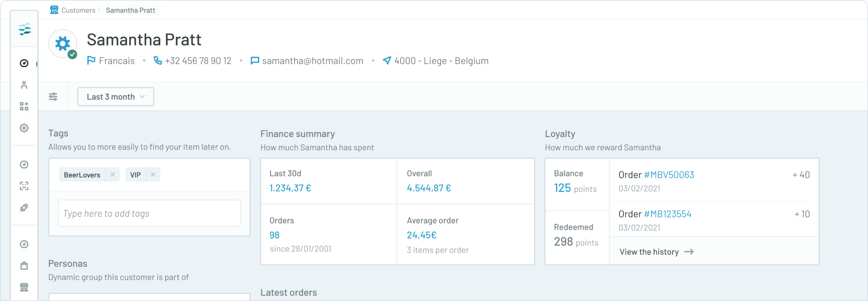
Task: Click the samantha@hotmail.com email address
Action: [312, 61]
